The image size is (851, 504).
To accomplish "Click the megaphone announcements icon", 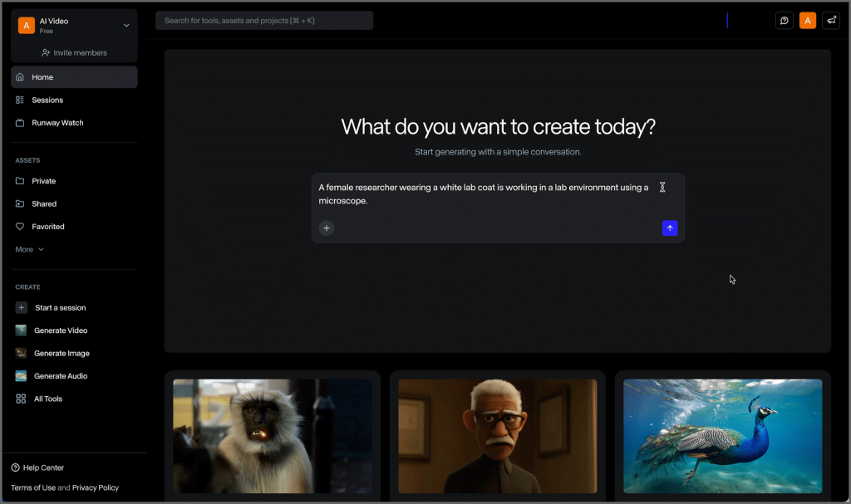I will click(831, 21).
